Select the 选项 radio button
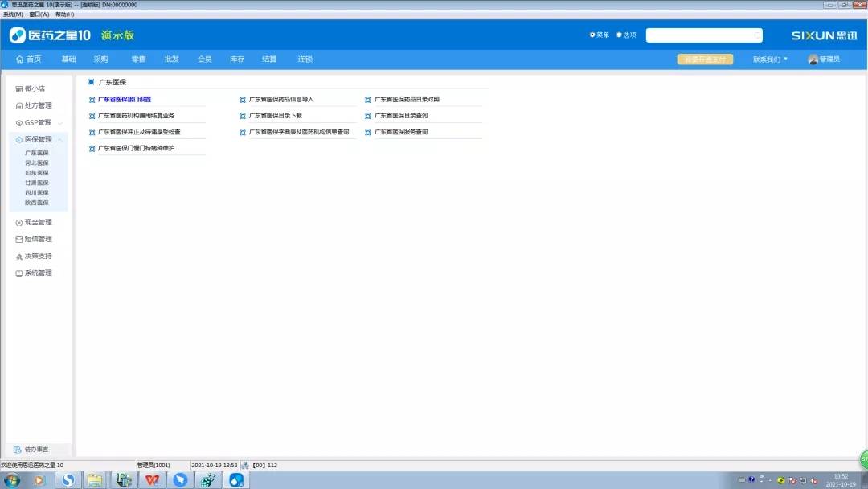The height and width of the screenshot is (489, 868). click(620, 35)
